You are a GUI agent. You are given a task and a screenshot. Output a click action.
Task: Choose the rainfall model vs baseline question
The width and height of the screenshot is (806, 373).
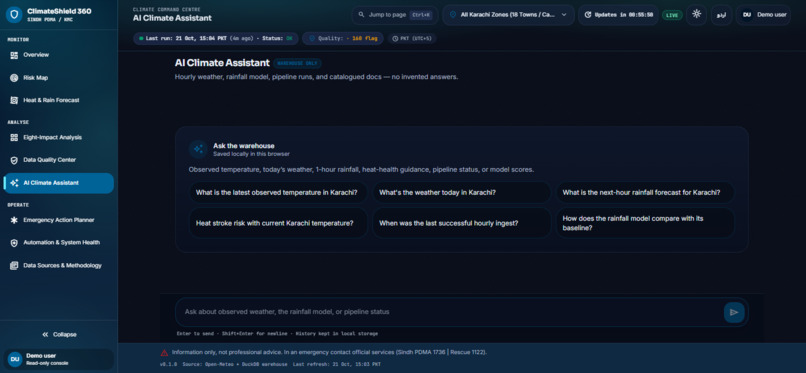tap(645, 223)
